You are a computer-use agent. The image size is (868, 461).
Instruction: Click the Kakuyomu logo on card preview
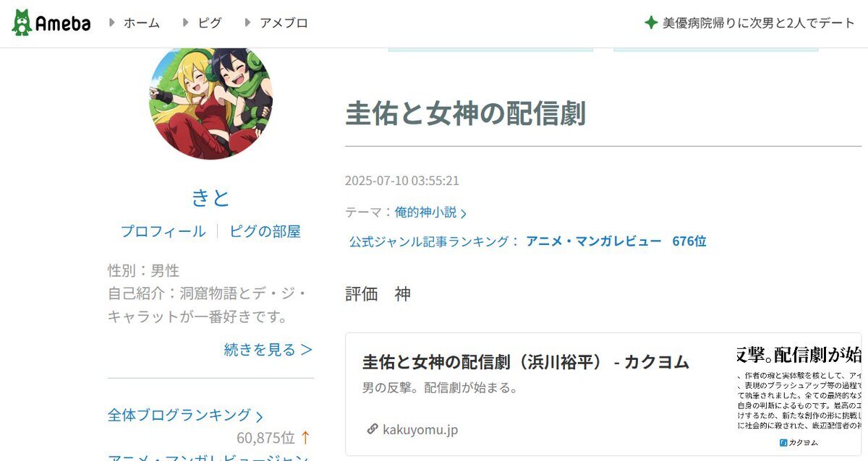[x=798, y=442]
